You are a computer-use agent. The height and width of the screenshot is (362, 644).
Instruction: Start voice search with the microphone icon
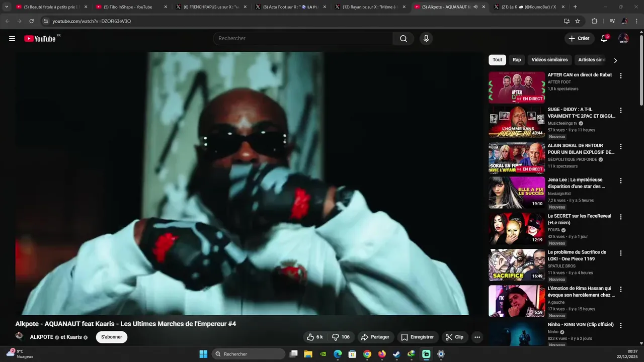[426, 39]
